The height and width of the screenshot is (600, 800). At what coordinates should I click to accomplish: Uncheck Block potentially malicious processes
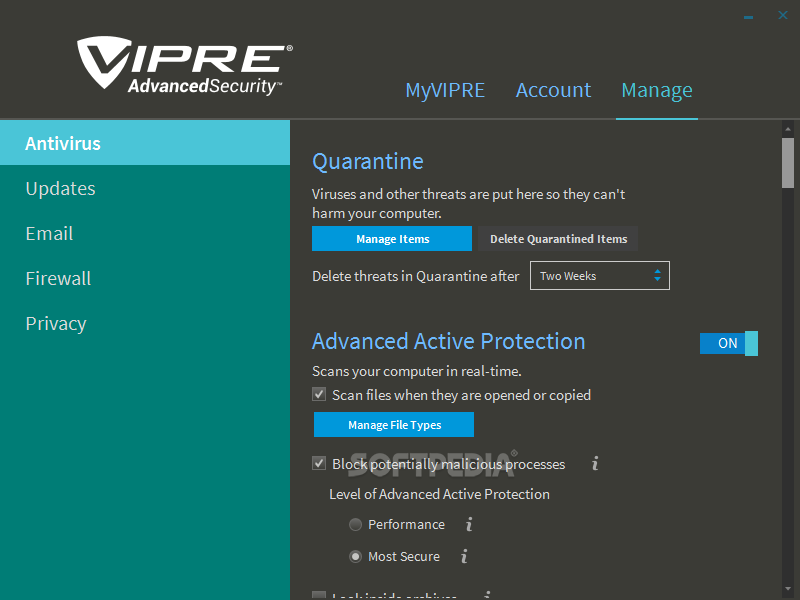[319, 463]
